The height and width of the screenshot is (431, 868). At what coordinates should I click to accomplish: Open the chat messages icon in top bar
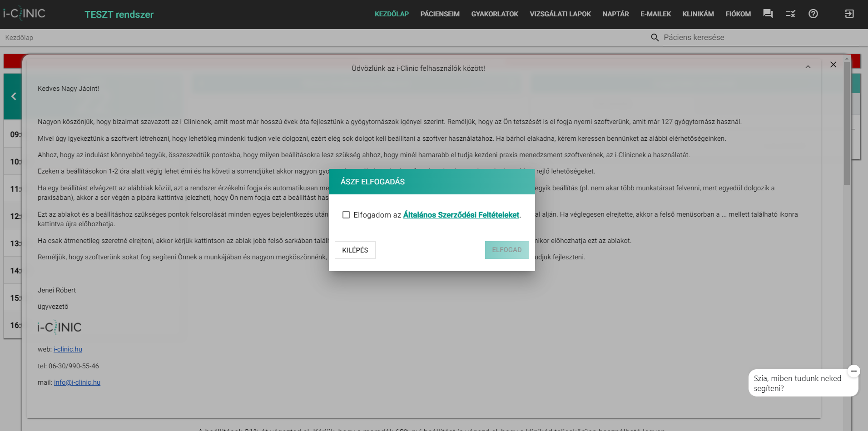click(768, 14)
